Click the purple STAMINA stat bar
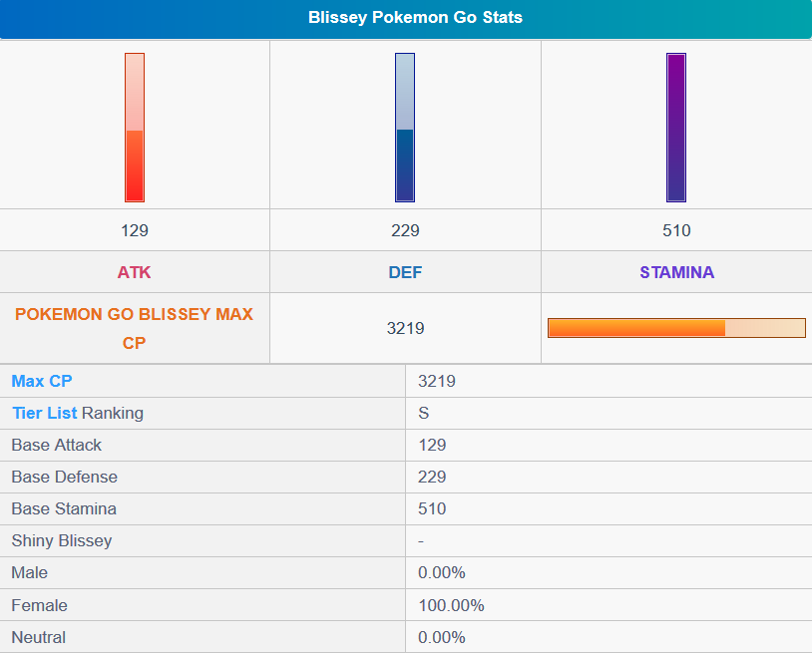The height and width of the screenshot is (653, 812). click(676, 128)
